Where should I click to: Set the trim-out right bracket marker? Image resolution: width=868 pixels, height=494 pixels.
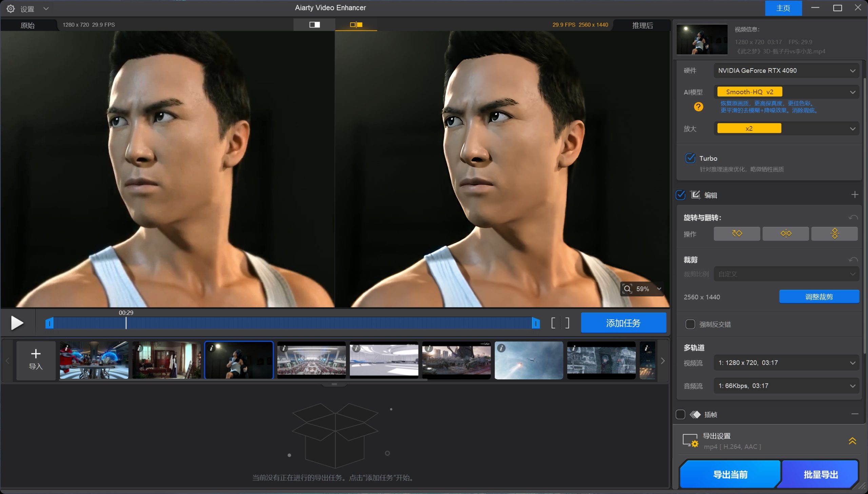(x=567, y=323)
